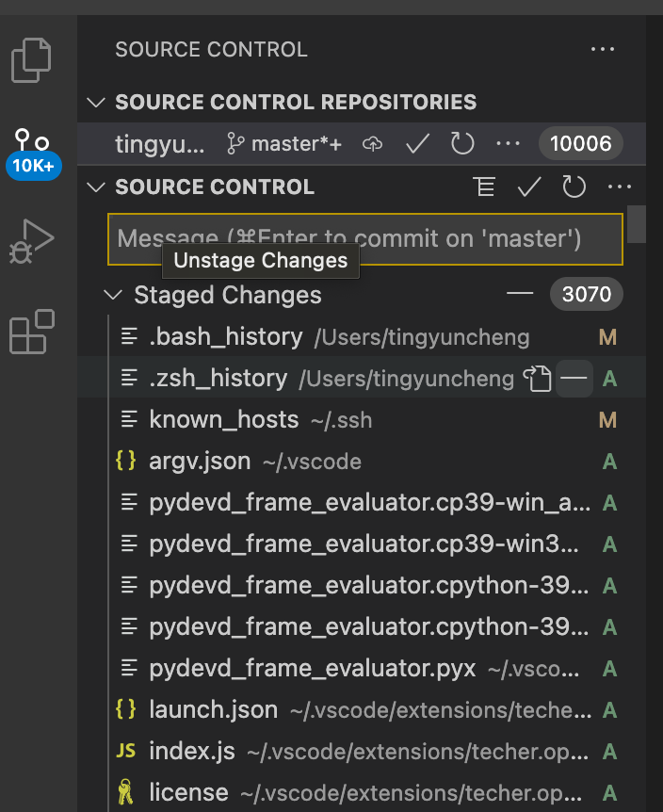This screenshot has height=812, width=663.
Task: Click the Source Control list scrollbar
Action: pyautogui.click(x=637, y=224)
